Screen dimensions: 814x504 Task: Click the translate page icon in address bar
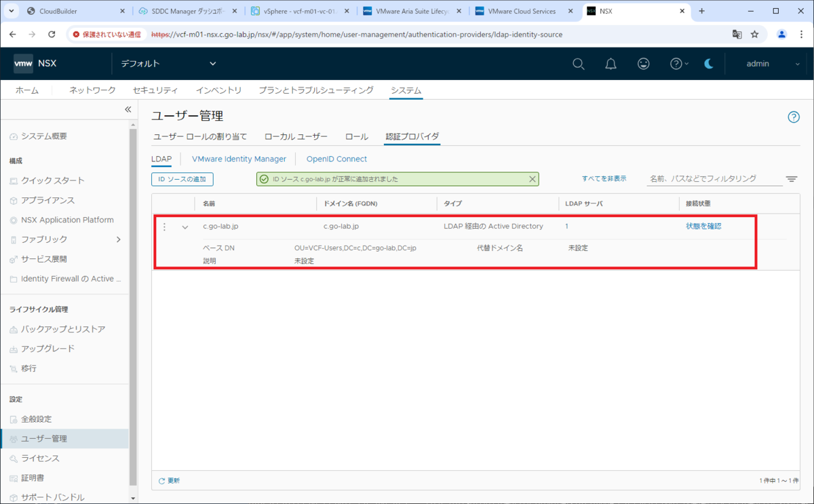point(737,34)
